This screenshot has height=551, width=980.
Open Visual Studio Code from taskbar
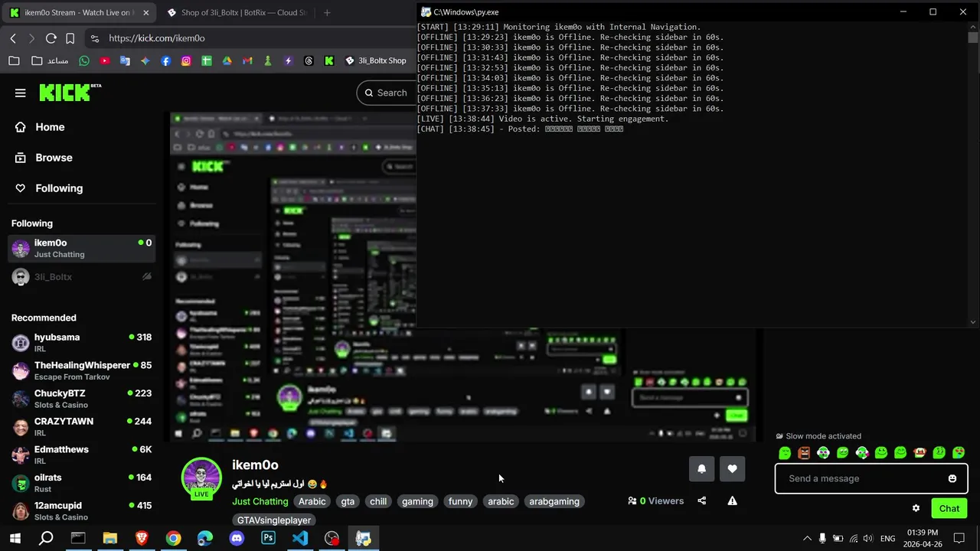(300, 539)
